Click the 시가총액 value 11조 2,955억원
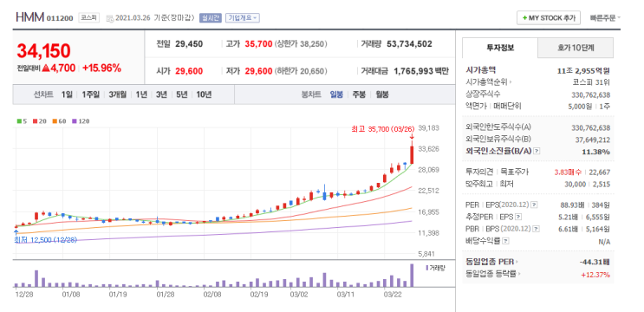The image size is (644, 312). tap(583, 70)
